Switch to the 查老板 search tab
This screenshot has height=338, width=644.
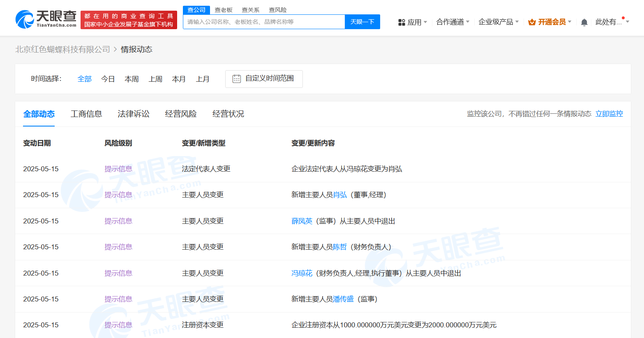224,9
